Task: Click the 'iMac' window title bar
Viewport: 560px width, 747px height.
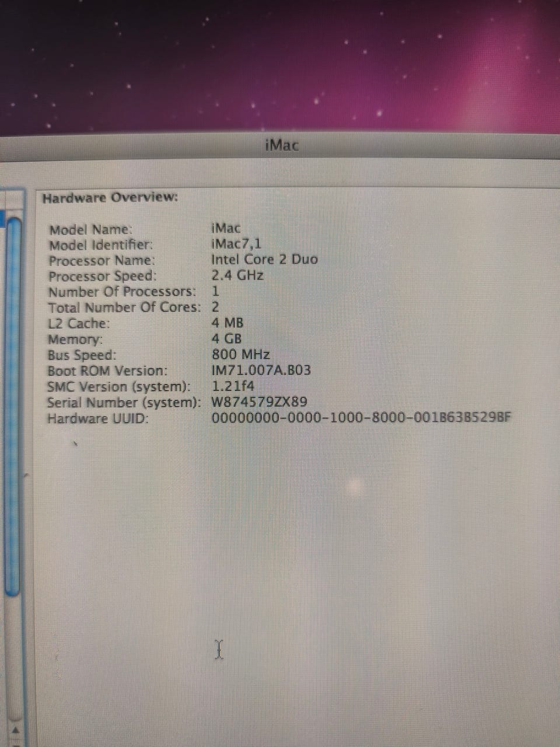Action: 281,145
